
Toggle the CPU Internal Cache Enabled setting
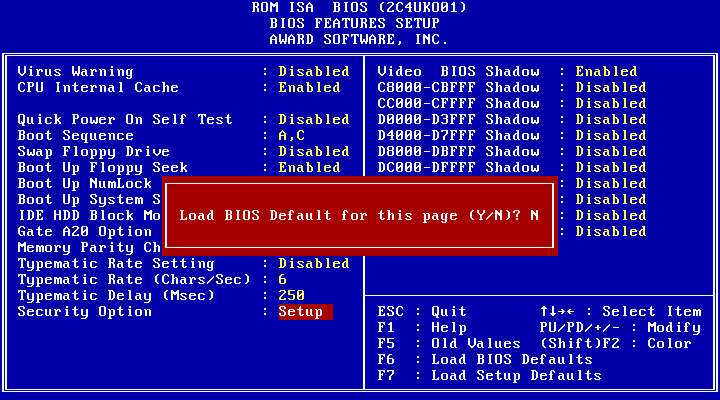(309, 88)
